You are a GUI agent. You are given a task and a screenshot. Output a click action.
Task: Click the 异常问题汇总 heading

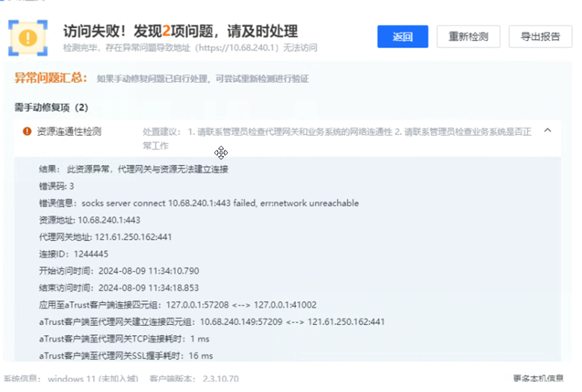click(x=51, y=78)
